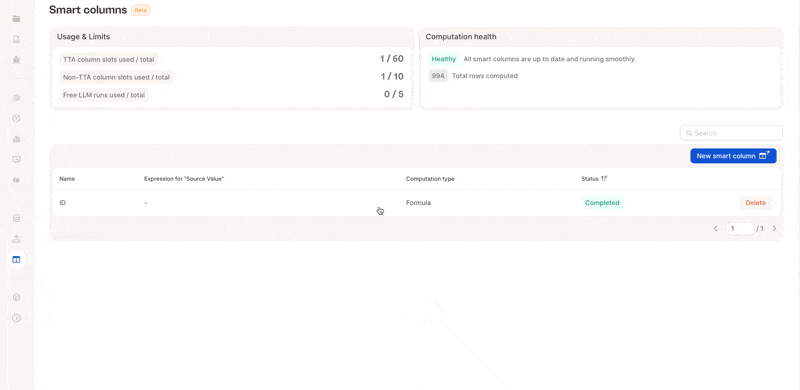800x390 pixels.
Task: Go to the next page arrow
Action: (774, 229)
